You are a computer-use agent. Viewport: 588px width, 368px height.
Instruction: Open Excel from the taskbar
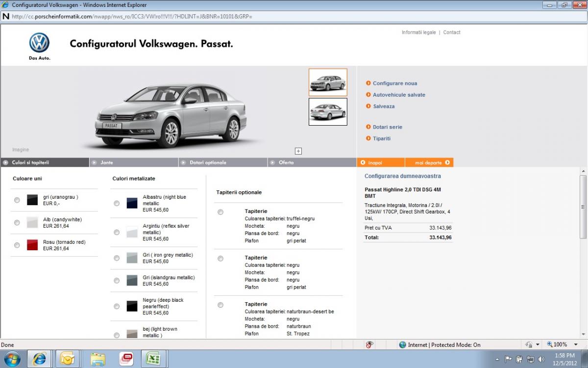pyautogui.click(x=154, y=359)
